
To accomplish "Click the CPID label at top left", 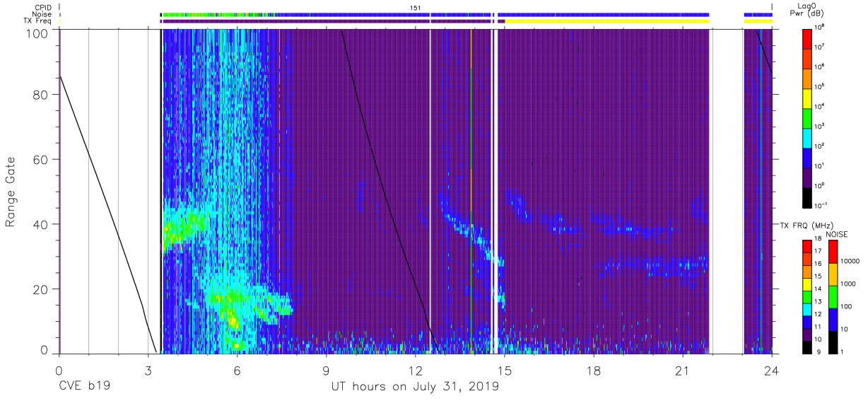I will point(42,7).
